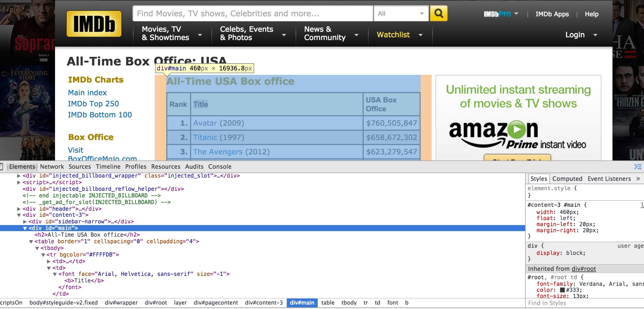Screen dimensions: 644x309
Task: Select div#content-3 in the breadcrumb
Action: (264, 303)
